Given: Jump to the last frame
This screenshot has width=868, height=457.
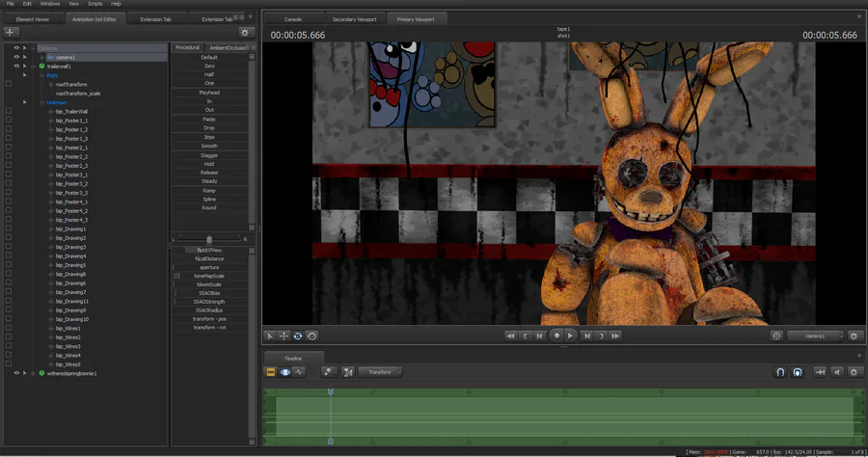Looking at the screenshot, I should (615, 336).
